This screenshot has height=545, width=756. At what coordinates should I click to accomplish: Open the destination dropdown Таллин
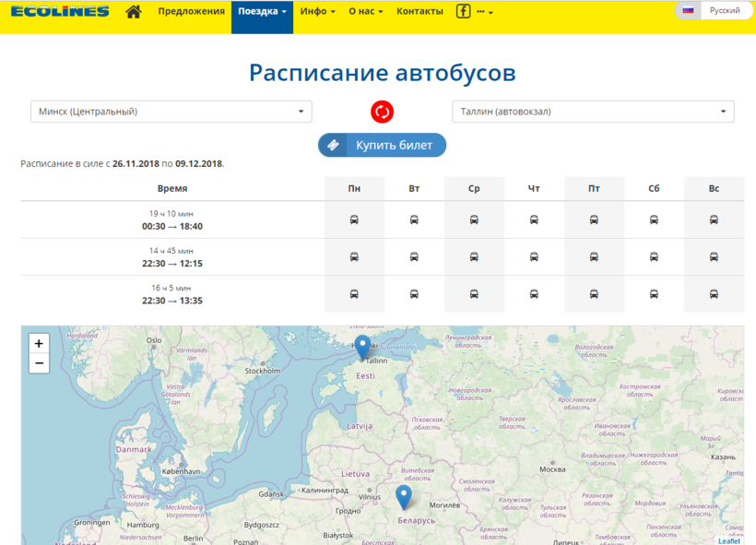click(x=593, y=112)
